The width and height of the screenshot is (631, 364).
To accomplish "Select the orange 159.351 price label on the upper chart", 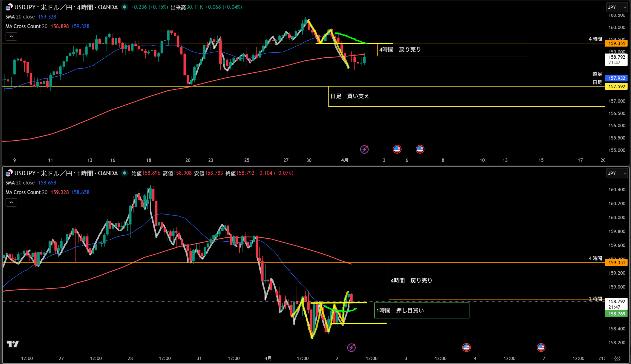I will tap(616, 43).
